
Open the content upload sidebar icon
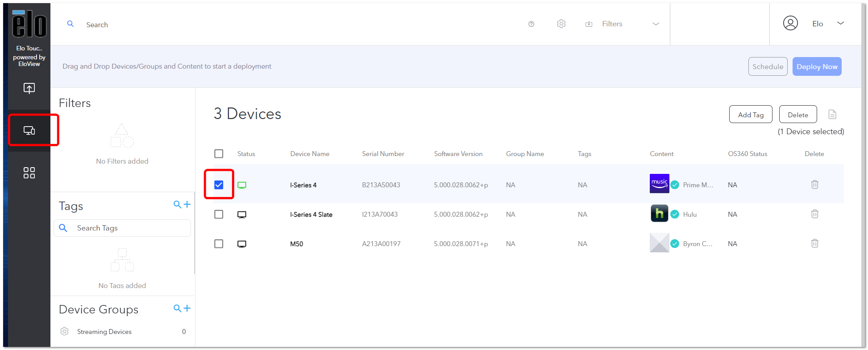coord(29,88)
